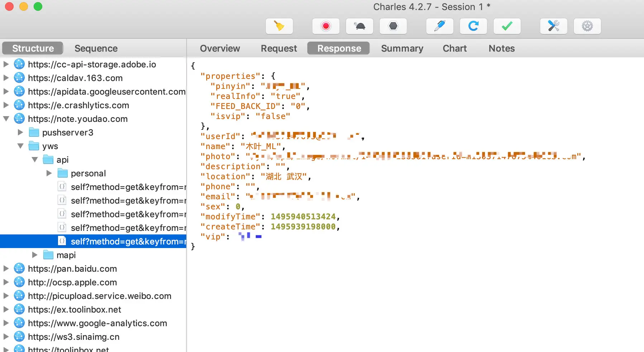
Task: Click the "description" key in the response
Action: pyautogui.click(x=232, y=167)
